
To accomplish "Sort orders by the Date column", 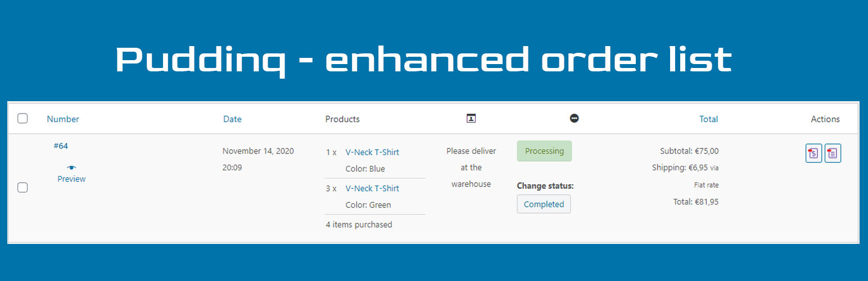I will pyautogui.click(x=232, y=119).
